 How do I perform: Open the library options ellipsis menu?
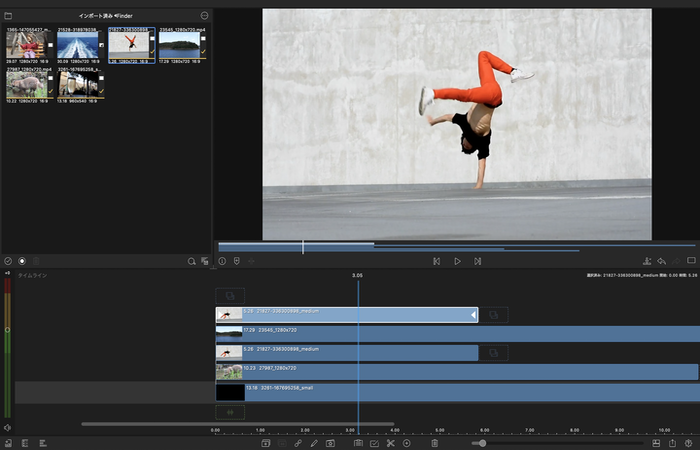point(204,16)
